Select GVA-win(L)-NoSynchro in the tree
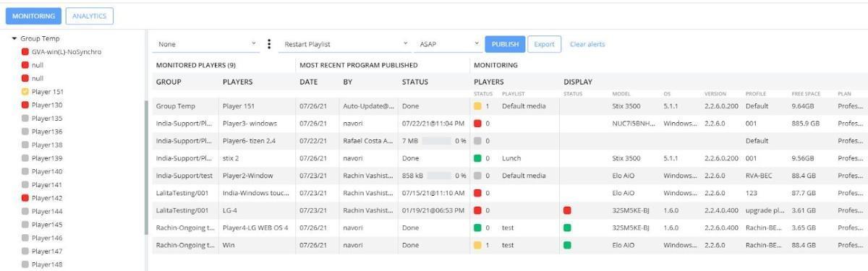The width and height of the screenshot is (868, 271). [x=66, y=52]
